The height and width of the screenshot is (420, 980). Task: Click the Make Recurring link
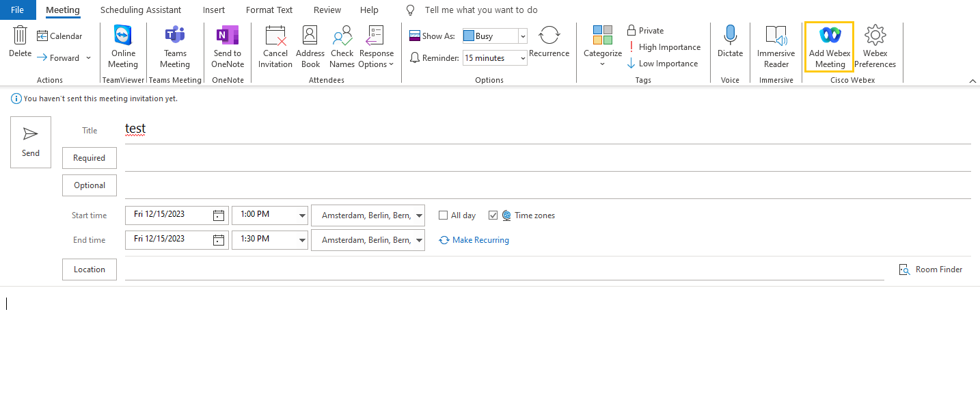[x=480, y=240]
